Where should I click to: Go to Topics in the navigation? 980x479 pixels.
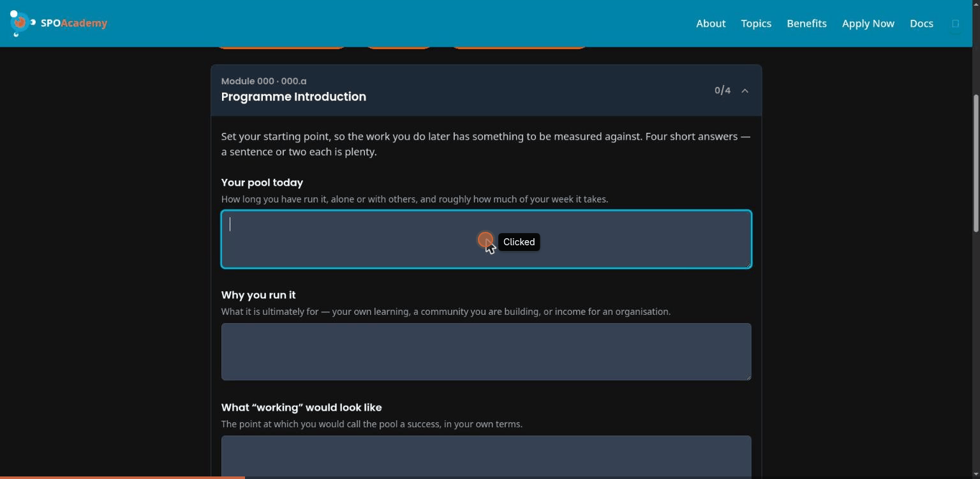756,24
